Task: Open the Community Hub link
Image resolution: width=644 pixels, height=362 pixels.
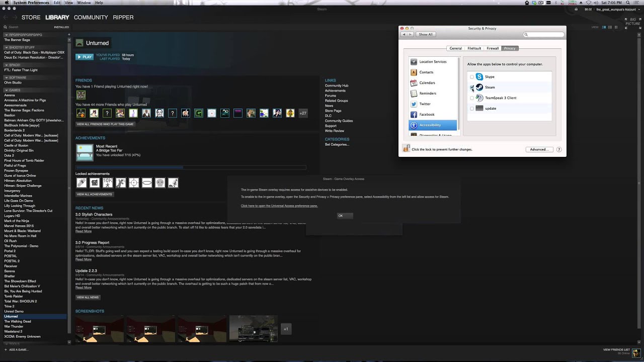Action: [337, 85]
